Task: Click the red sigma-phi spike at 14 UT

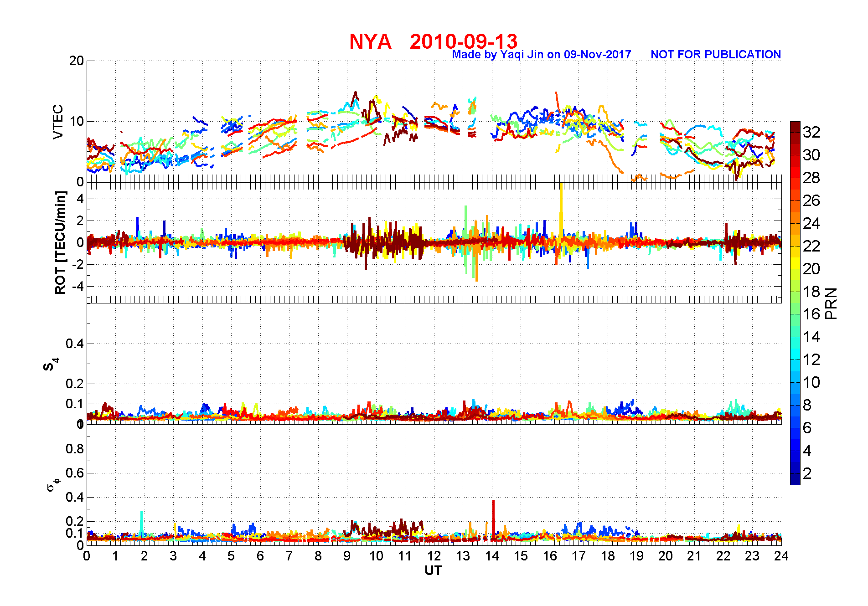Action: pos(493,519)
